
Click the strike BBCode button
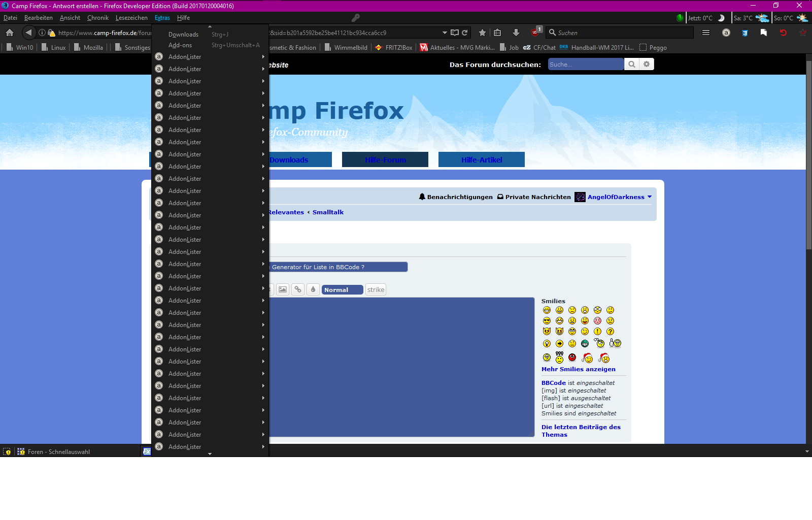(x=376, y=290)
